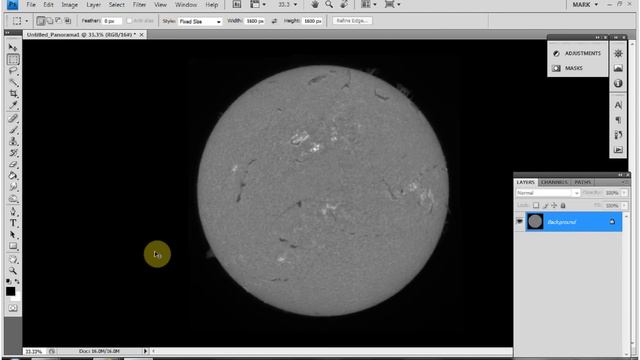
Task: Select the Background layer thumbnail
Action: coord(535,222)
